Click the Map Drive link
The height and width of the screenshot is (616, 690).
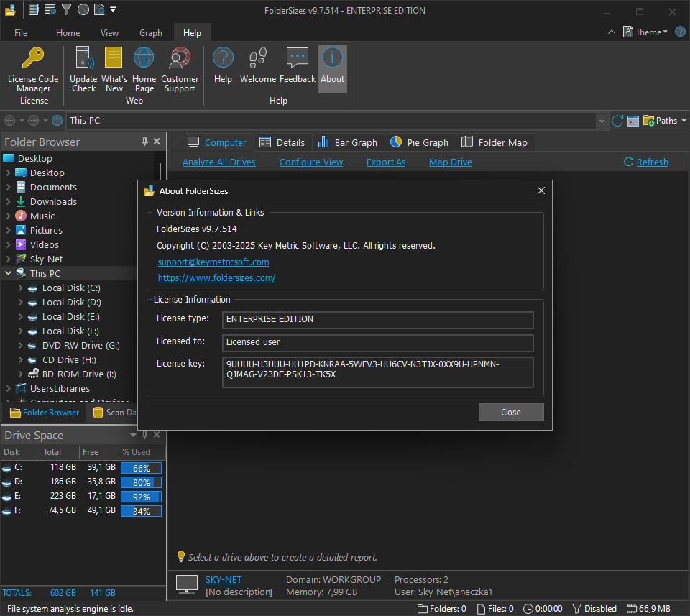[x=450, y=162]
